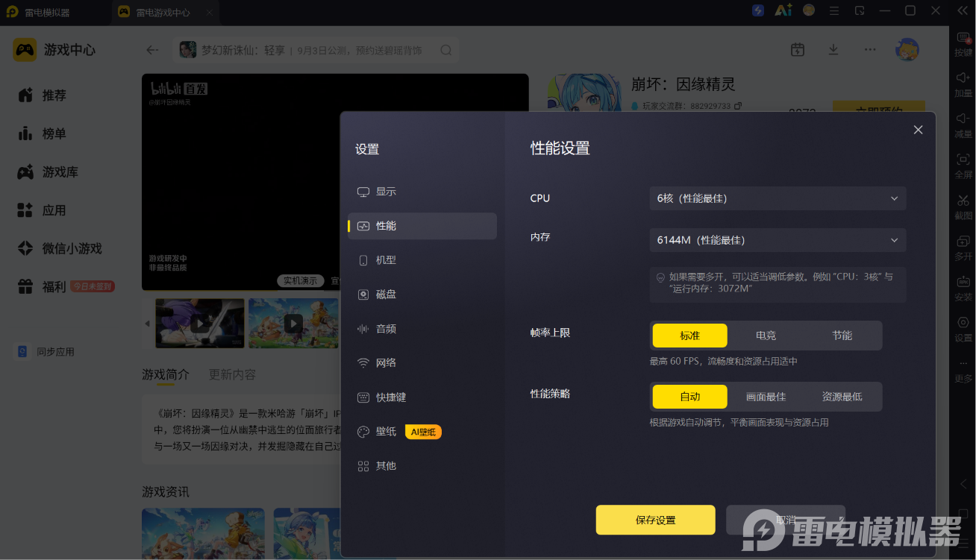Open 其他 other settings
Screen dimensions: 976x560
[422, 466]
